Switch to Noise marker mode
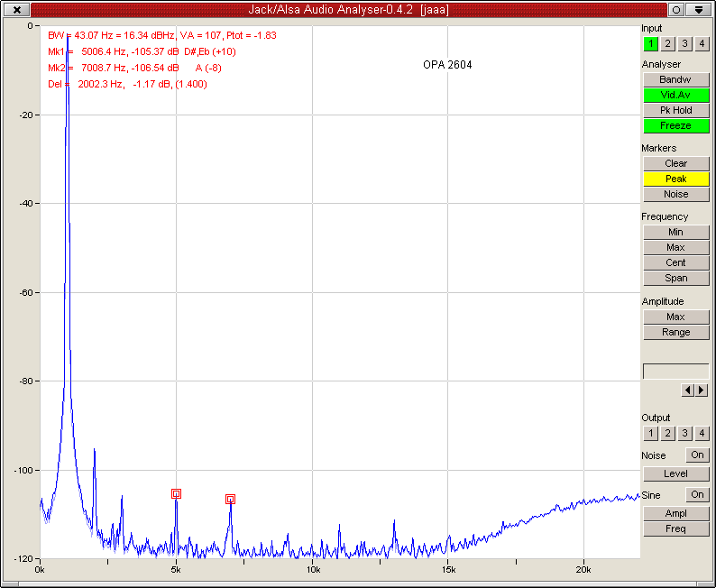Screen dimensions: 716x588 [x=675, y=194]
